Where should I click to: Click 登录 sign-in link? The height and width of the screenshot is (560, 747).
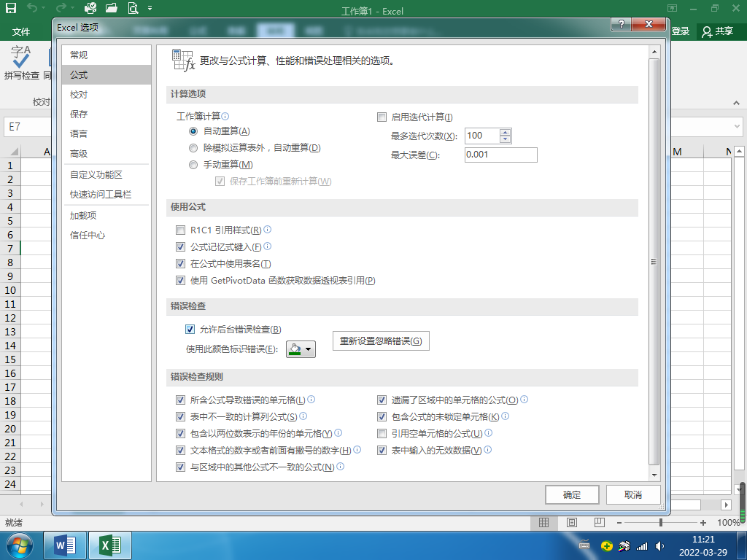coord(681,31)
